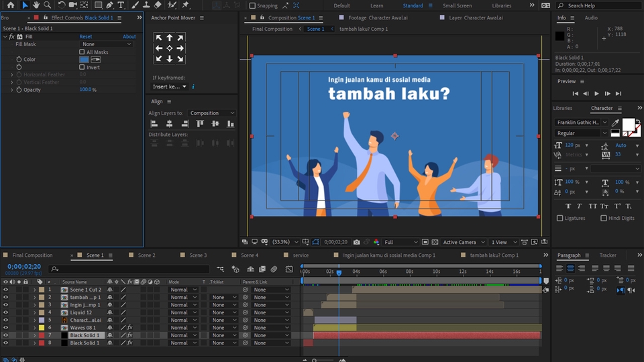
Task: Enable Hindi Digits checkbox
Action: (x=603, y=219)
